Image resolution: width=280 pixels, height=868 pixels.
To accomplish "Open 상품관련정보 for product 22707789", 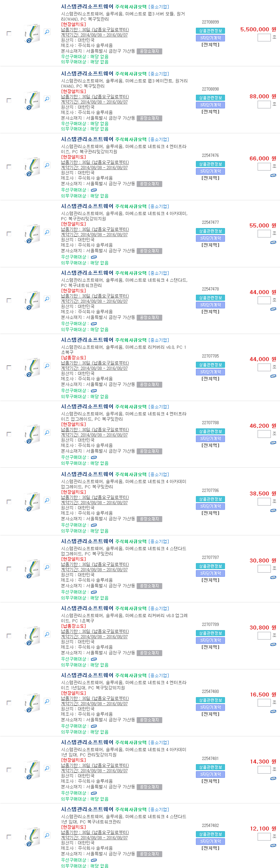I will point(210,633).
